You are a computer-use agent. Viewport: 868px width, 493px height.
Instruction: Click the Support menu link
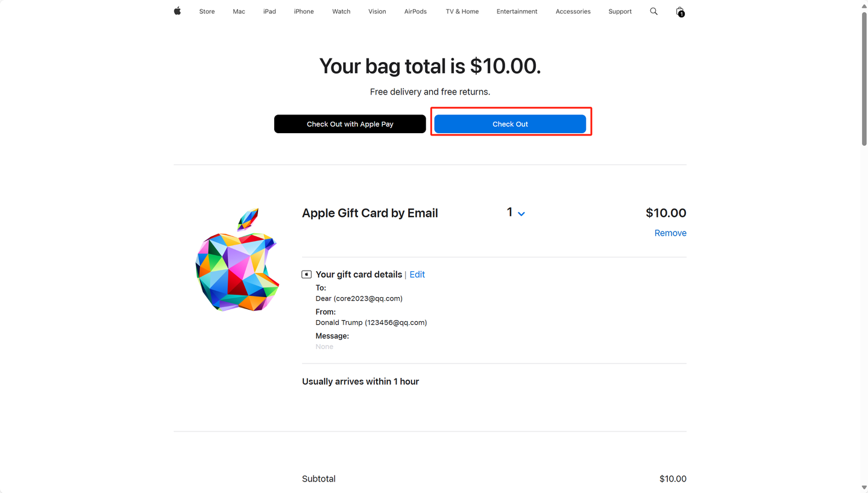click(x=620, y=11)
